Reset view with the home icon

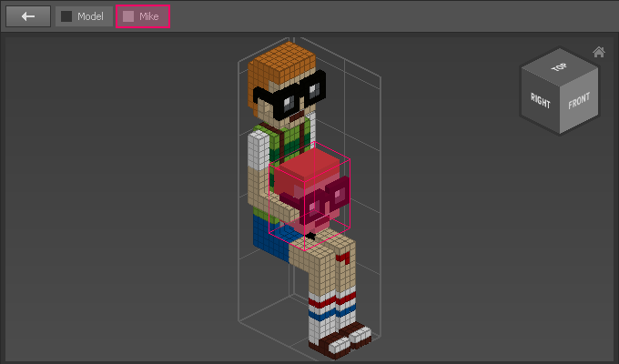598,52
